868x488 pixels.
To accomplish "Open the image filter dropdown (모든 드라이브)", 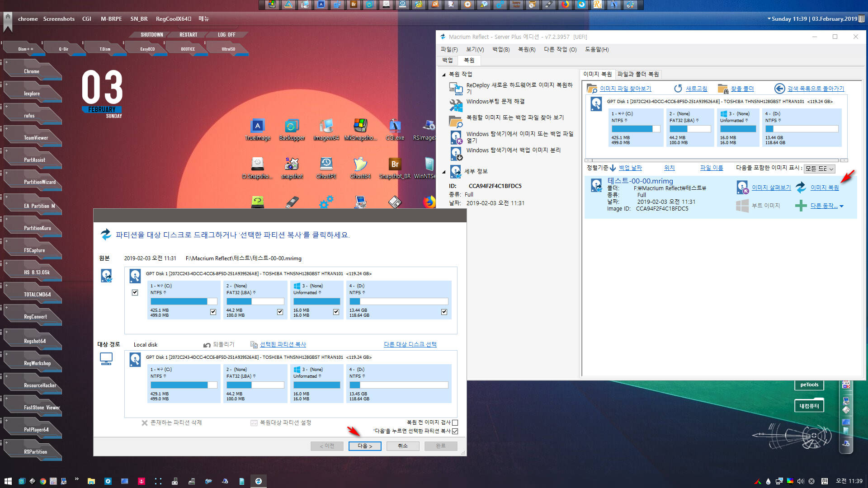I will click(819, 169).
